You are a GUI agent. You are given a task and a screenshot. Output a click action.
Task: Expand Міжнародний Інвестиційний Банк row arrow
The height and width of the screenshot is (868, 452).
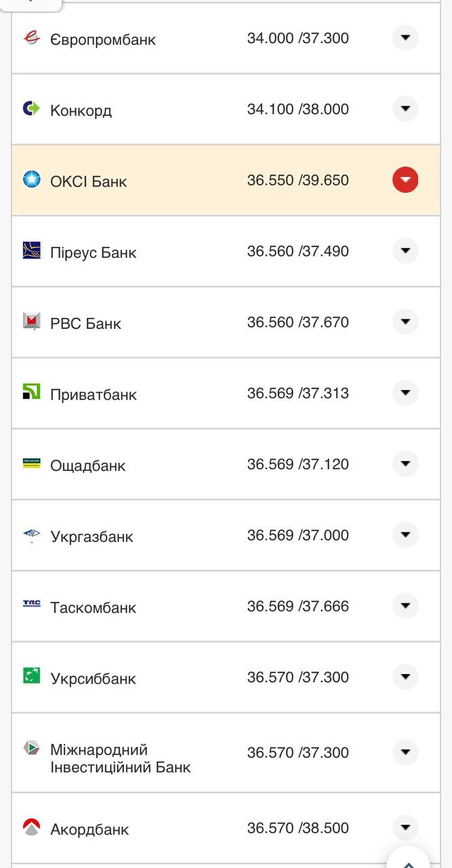coord(405,752)
